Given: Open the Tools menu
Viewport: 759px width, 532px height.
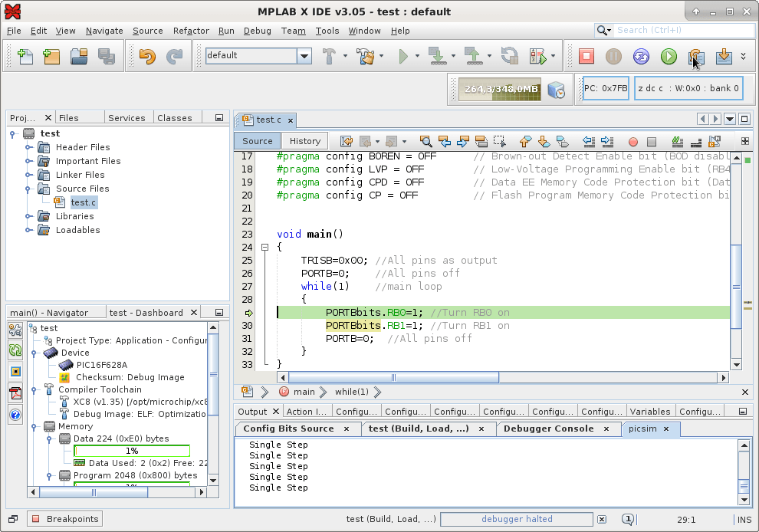Looking at the screenshot, I should click(x=327, y=31).
